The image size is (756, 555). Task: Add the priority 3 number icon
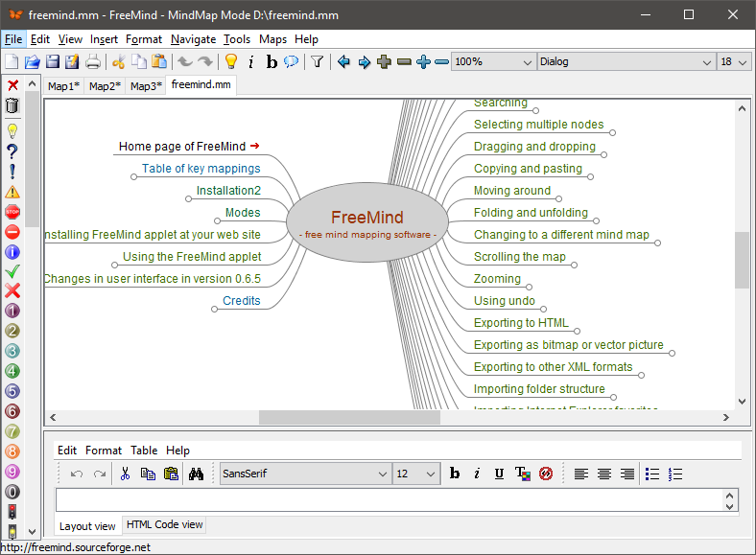click(12, 351)
